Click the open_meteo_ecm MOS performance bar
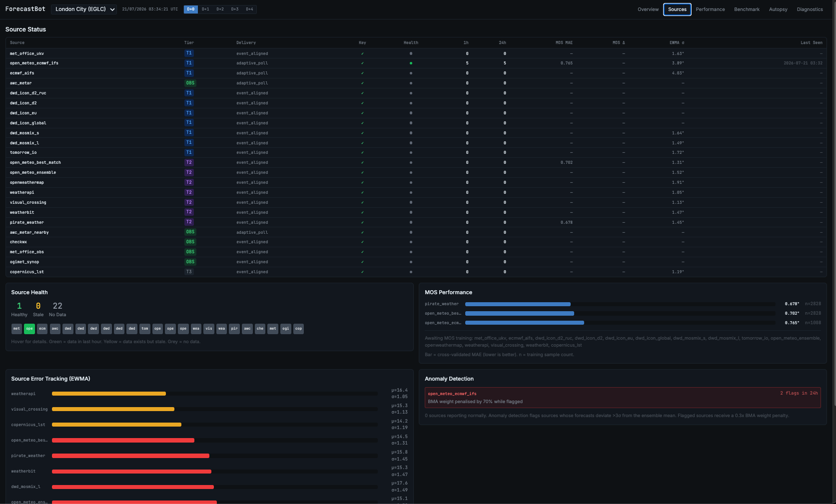Image resolution: width=836 pixels, height=504 pixels. coord(525,323)
